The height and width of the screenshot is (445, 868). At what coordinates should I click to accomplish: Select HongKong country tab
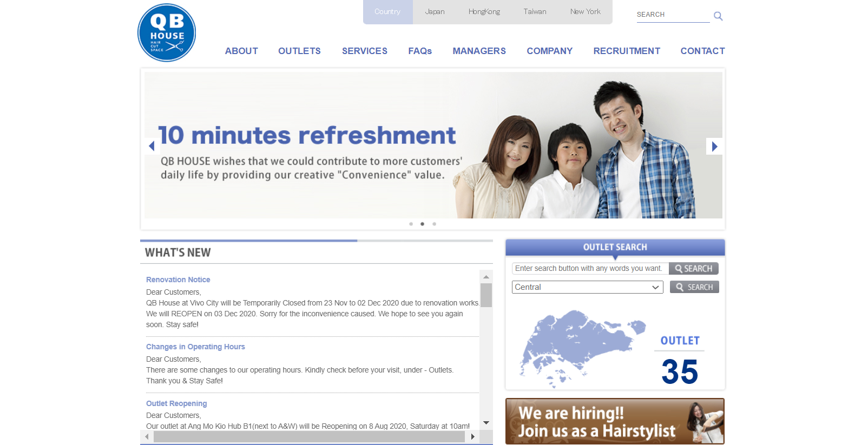(484, 11)
